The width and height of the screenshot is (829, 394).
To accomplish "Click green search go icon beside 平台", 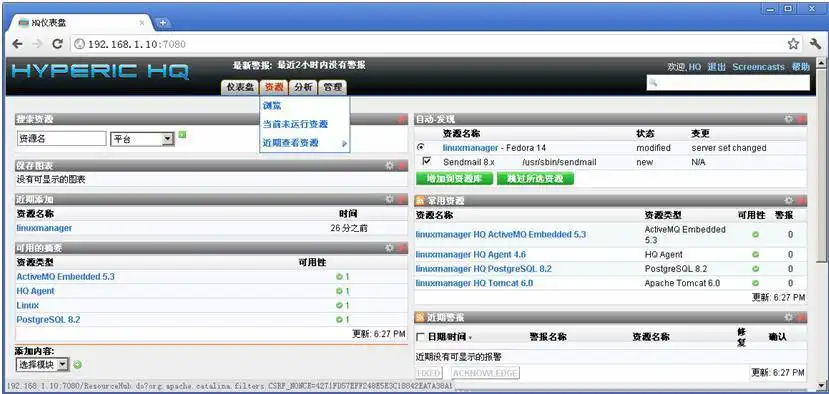I will 182,135.
